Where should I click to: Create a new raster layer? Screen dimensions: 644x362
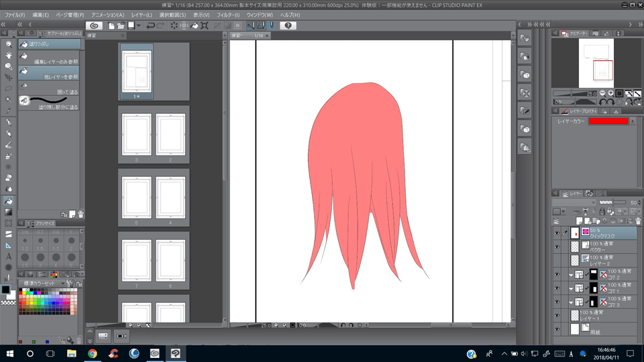point(580,221)
